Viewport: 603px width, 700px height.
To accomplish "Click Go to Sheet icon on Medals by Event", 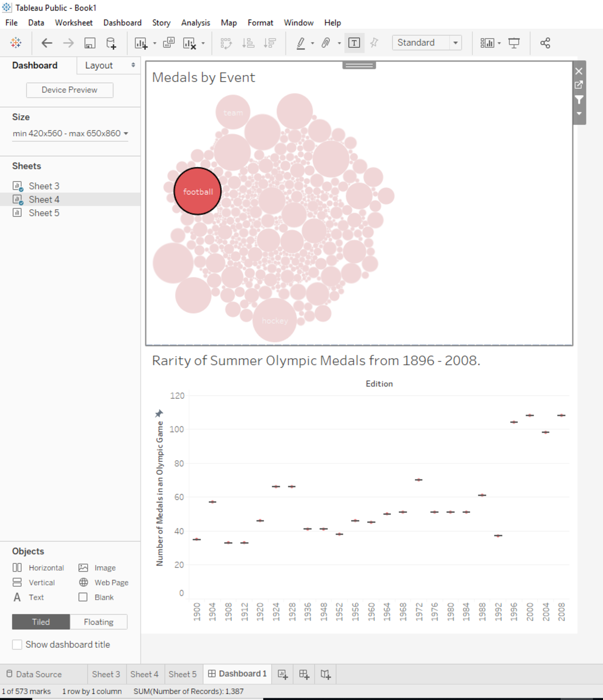I will (579, 85).
